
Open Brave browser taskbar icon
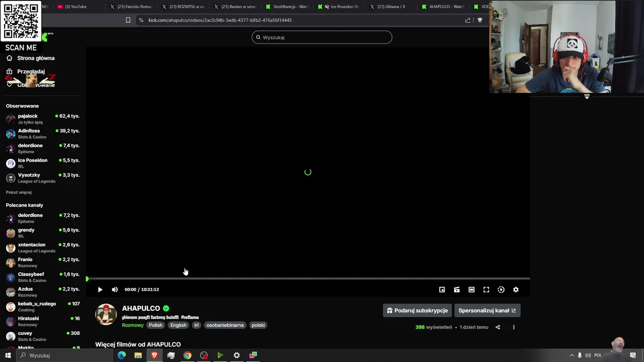pos(154,355)
